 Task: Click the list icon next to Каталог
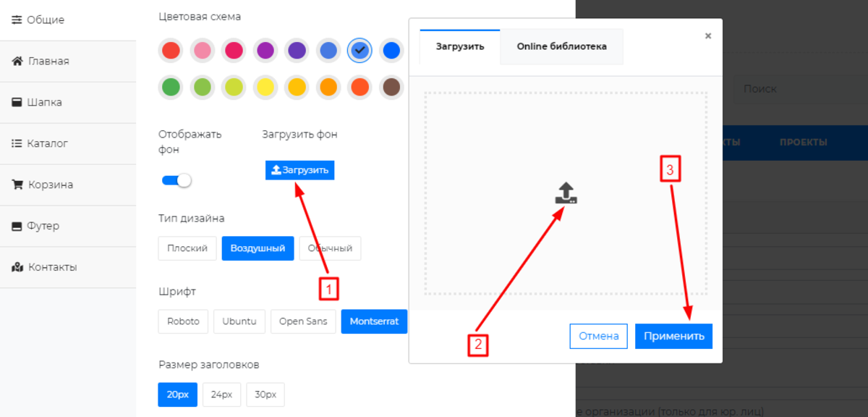[x=17, y=143]
